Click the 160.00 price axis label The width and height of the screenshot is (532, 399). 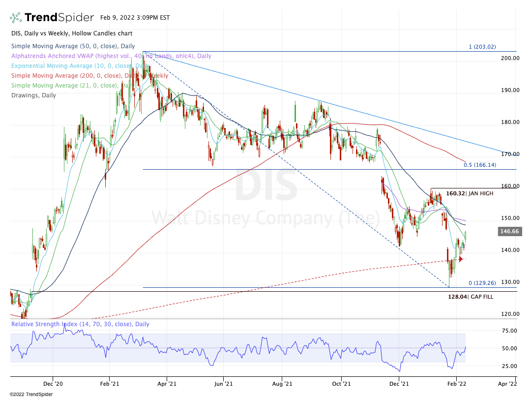pyautogui.click(x=510, y=186)
